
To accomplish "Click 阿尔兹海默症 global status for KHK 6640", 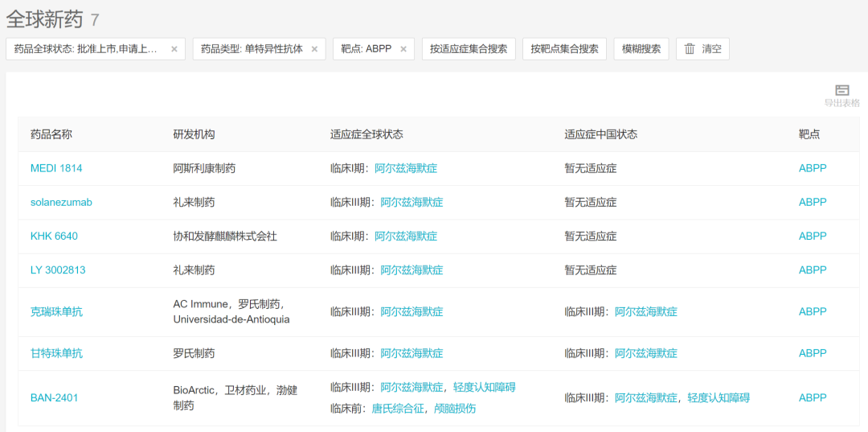I will [406, 237].
